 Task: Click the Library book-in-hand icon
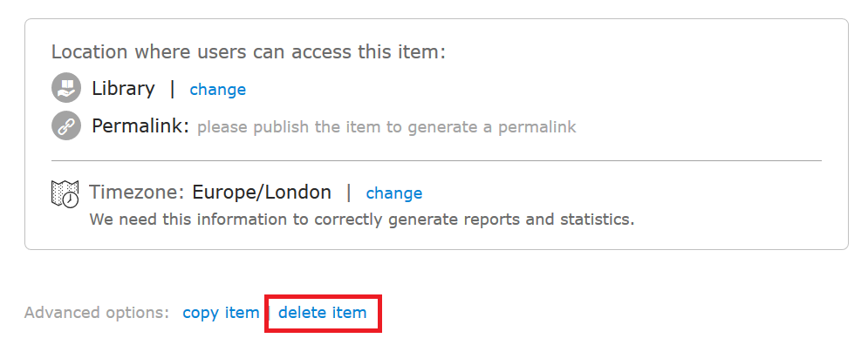coord(66,88)
